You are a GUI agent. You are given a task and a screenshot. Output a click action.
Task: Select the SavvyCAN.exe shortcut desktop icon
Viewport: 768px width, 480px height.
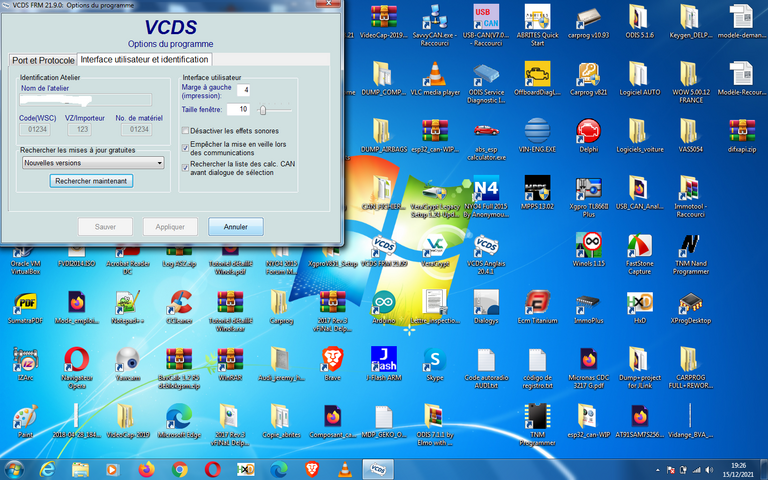[434, 26]
